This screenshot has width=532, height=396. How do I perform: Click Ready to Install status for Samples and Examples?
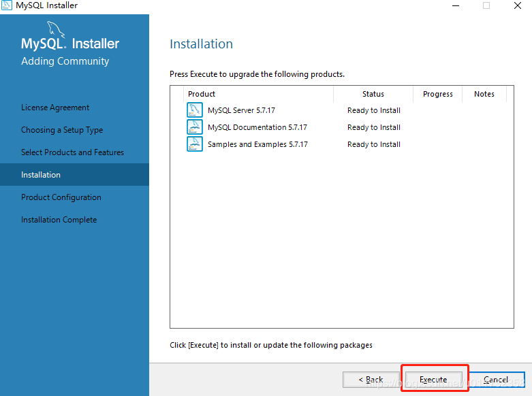[x=373, y=144]
